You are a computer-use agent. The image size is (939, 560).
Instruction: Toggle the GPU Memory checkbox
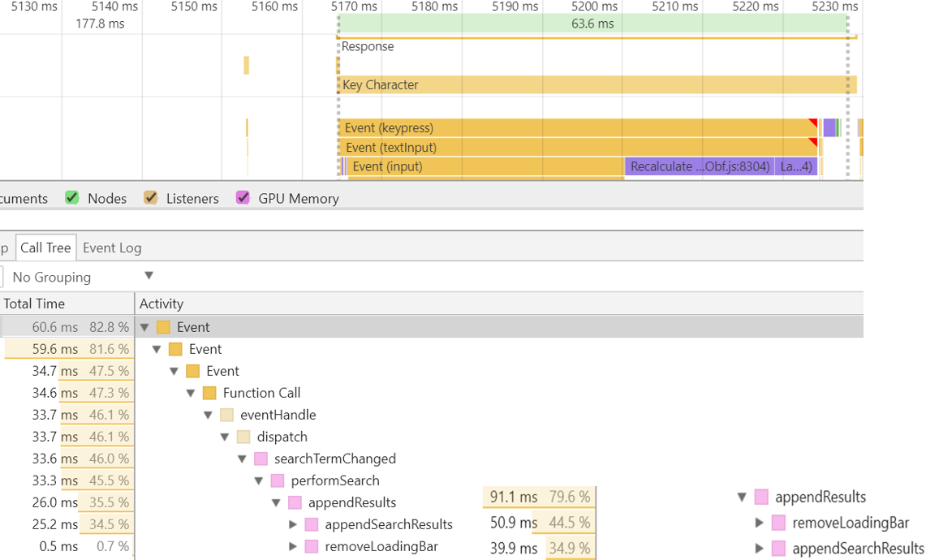coord(243,198)
